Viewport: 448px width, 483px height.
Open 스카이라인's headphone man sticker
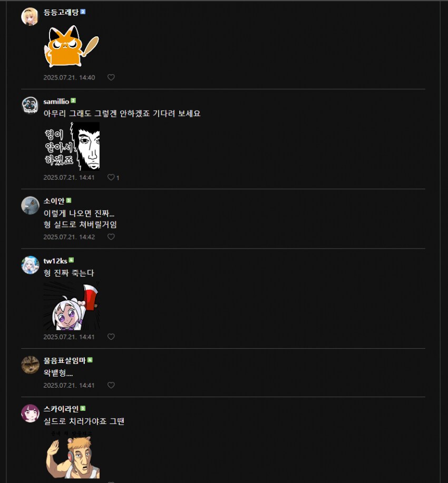[x=72, y=455]
